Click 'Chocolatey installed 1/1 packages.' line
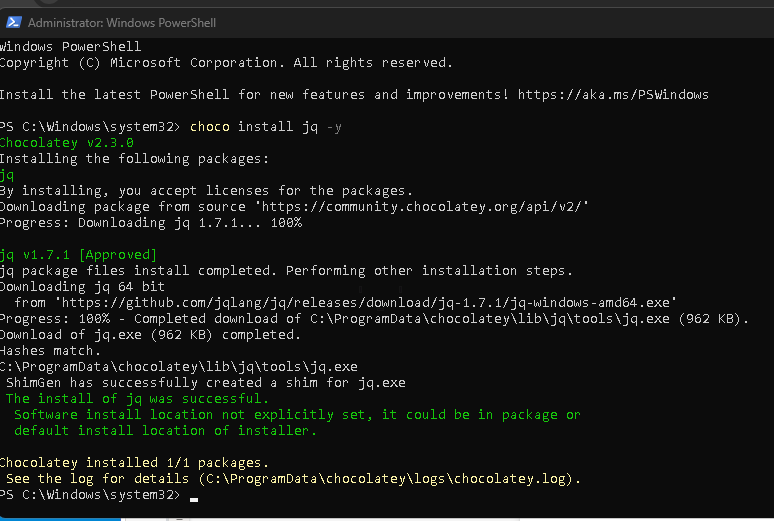The height and width of the screenshot is (521, 774). click(x=134, y=462)
